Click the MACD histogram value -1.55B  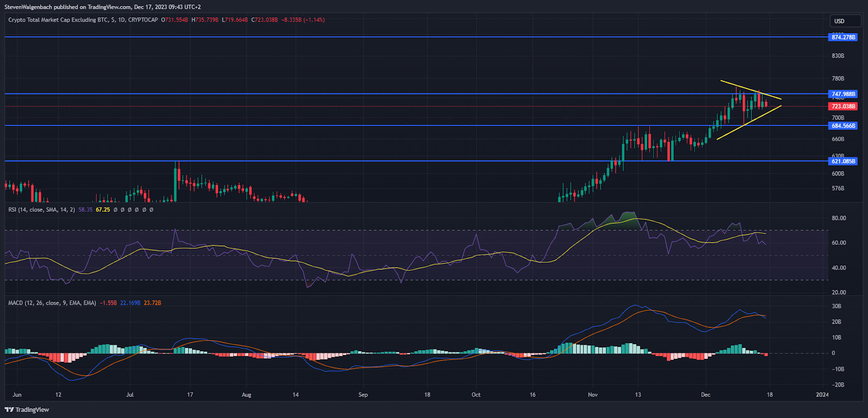click(108, 303)
